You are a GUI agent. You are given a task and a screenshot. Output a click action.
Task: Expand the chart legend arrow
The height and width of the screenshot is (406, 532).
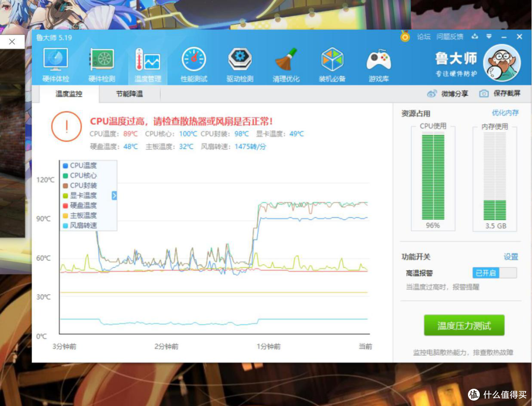point(114,196)
